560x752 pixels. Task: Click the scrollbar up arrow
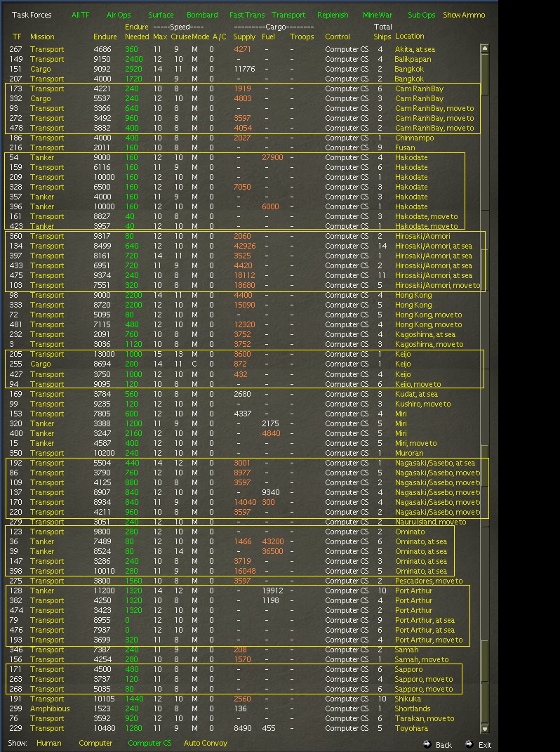point(484,48)
